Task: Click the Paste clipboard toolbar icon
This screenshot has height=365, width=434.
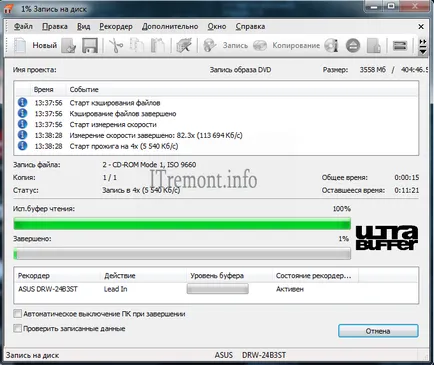Action: [x=157, y=46]
